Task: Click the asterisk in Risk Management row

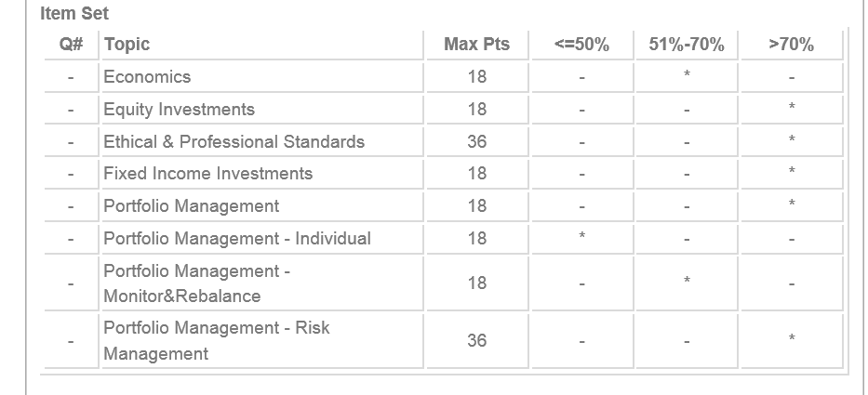Action: (792, 340)
